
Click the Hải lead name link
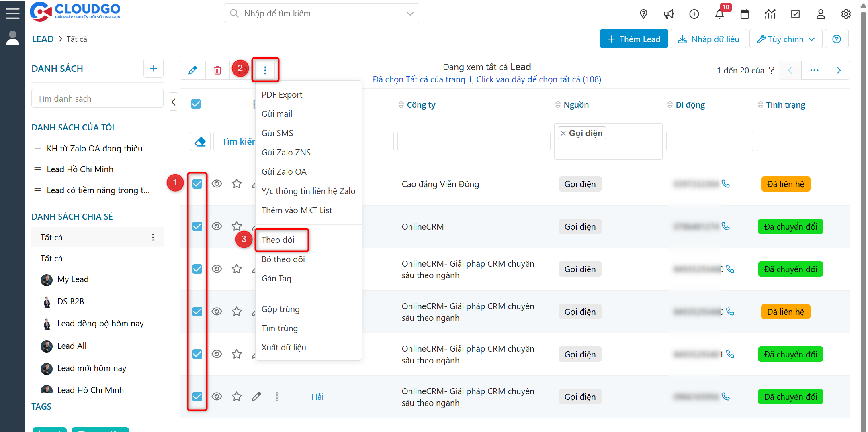317,397
